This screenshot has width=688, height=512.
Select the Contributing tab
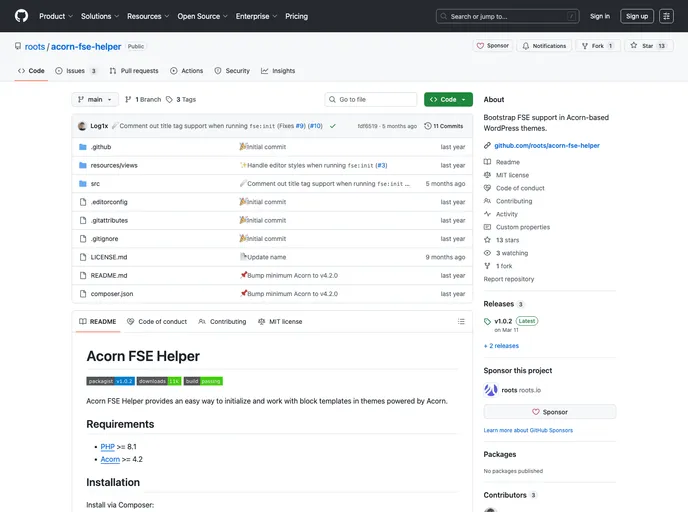pyautogui.click(x=222, y=322)
